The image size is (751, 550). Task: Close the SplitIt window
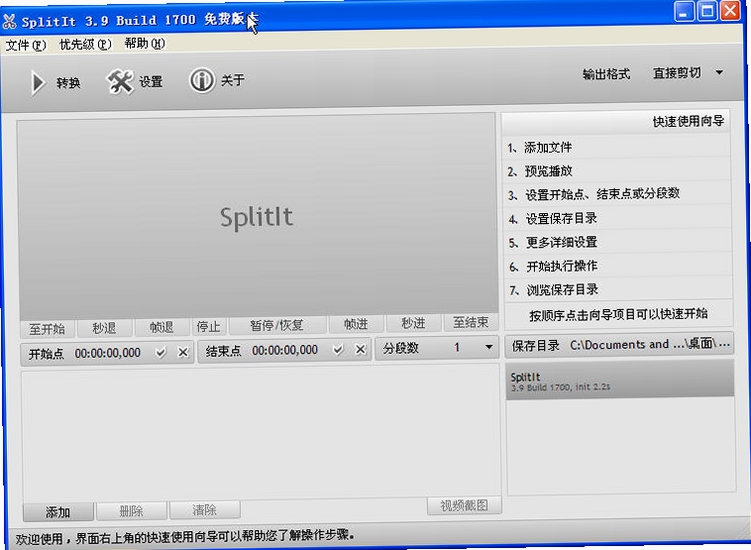click(730, 10)
